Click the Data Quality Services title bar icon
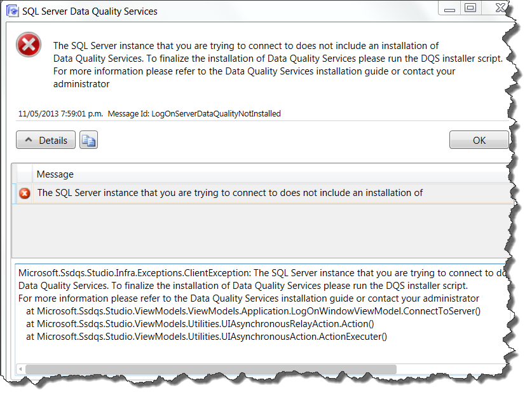Image resolution: width=532 pixels, height=399 pixels. tap(11, 11)
